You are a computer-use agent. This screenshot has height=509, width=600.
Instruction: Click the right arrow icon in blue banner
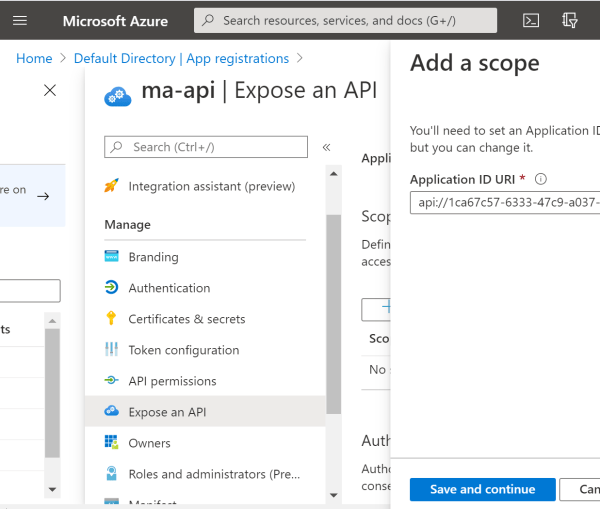[x=43, y=196]
